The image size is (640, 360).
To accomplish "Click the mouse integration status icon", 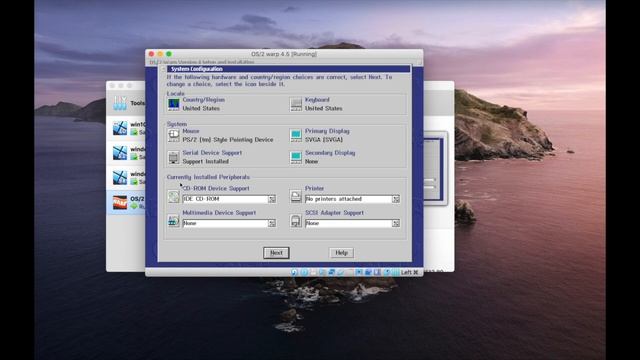I will pyautogui.click(x=387, y=272).
